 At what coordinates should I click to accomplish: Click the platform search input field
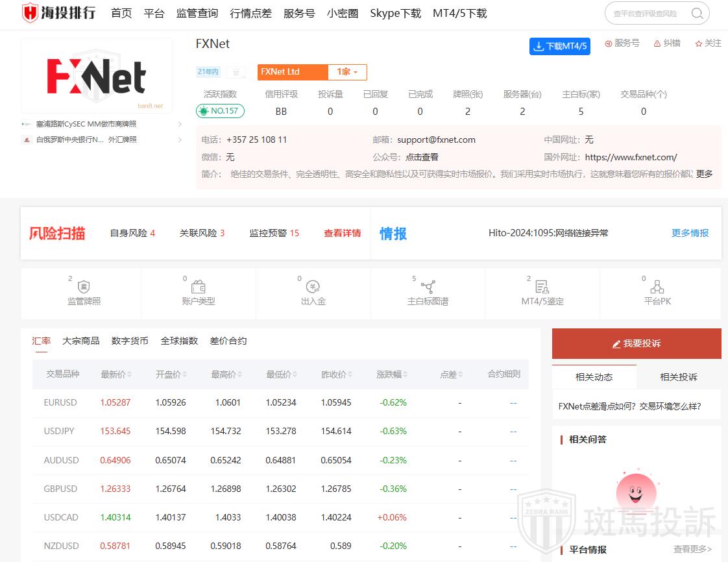click(x=646, y=14)
